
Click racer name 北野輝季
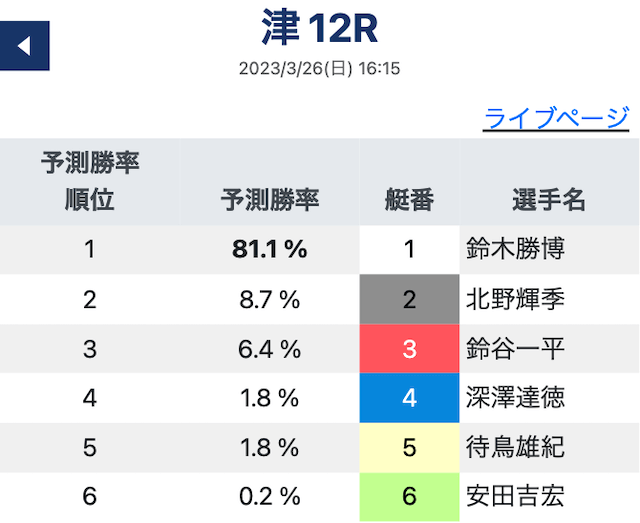(x=515, y=299)
